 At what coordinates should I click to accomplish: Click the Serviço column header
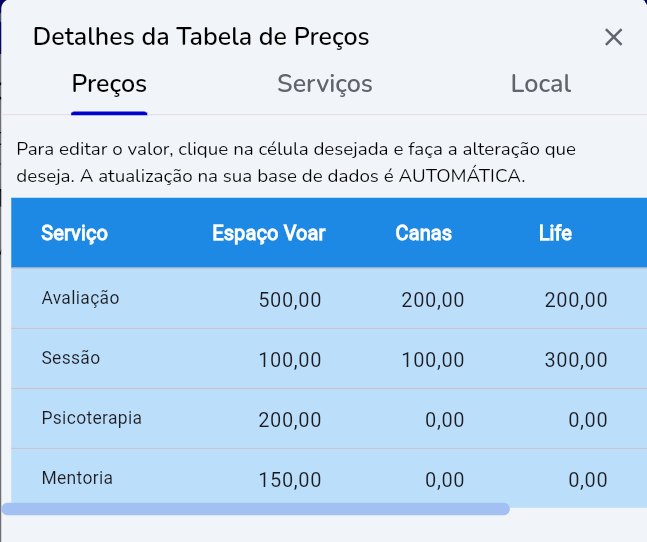[x=75, y=234]
